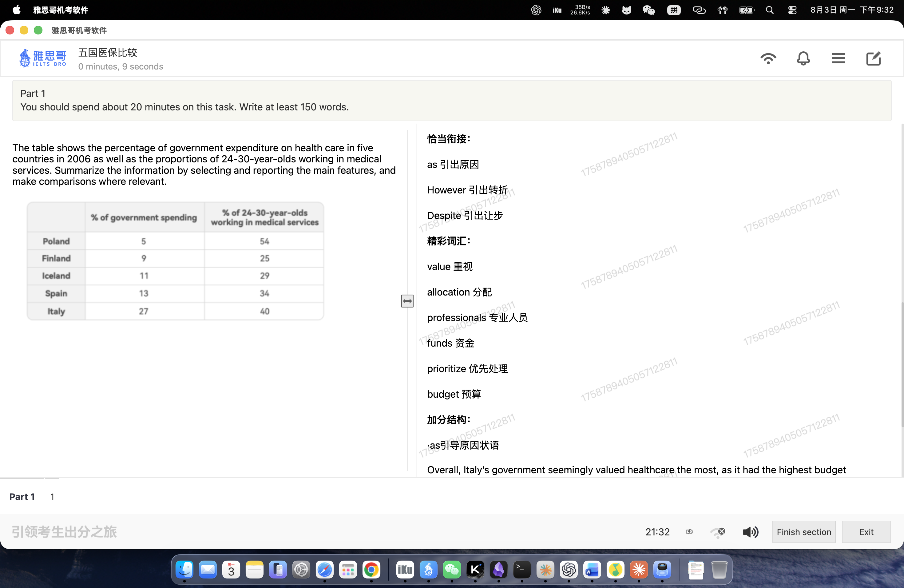Viewport: 904px width, 588px height.
Task: Click the title 五国医保比较
Action: pyautogui.click(x=108, y=52)
